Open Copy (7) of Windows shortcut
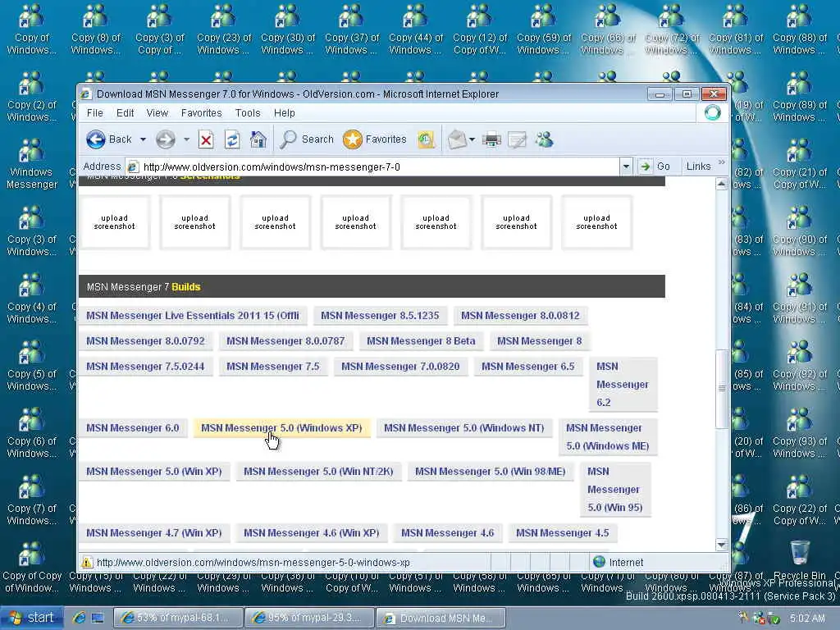Screen dimensions: 840x630 click(x=32, y=501)
